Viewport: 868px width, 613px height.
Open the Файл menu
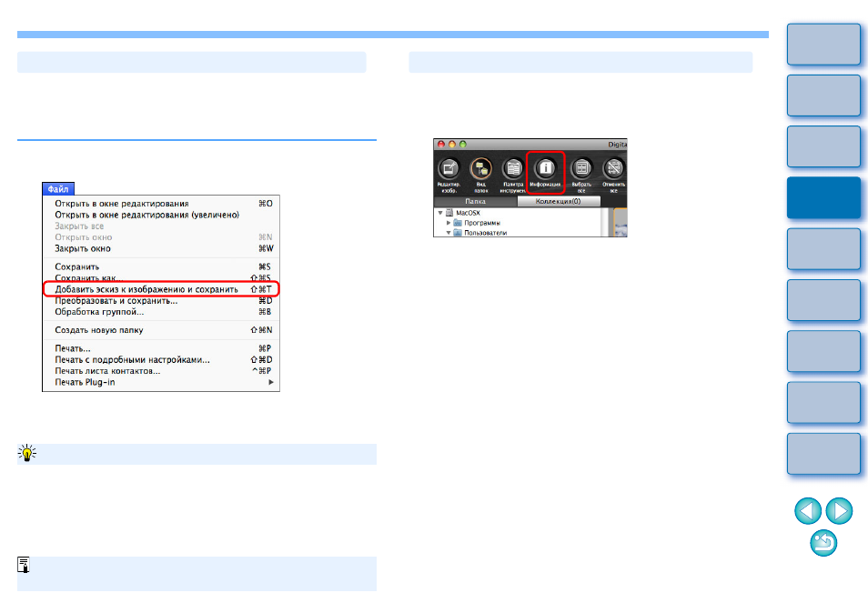(x=58, y=188)
